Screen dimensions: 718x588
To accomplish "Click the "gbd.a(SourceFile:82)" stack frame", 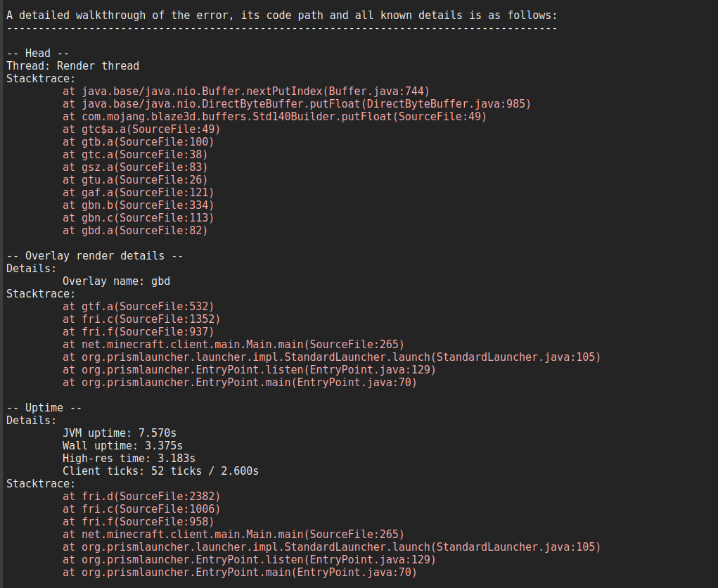I will (135, 231).
